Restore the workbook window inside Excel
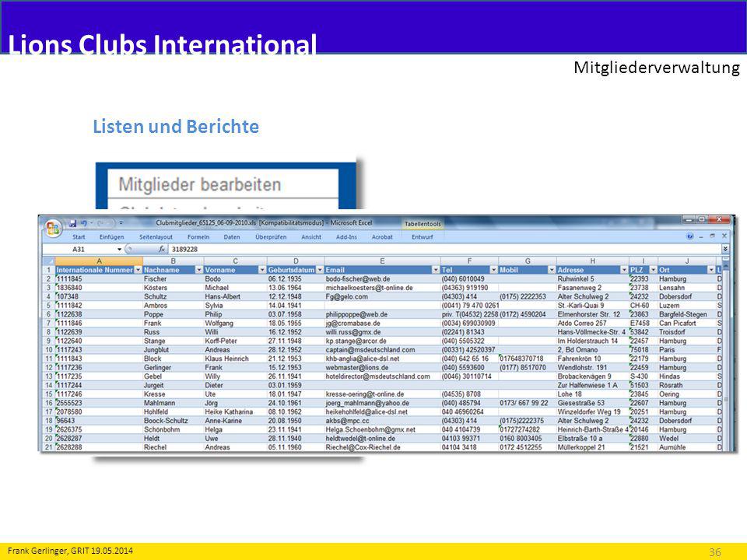Viewport: 747px width, 560px height. (713, 236)
